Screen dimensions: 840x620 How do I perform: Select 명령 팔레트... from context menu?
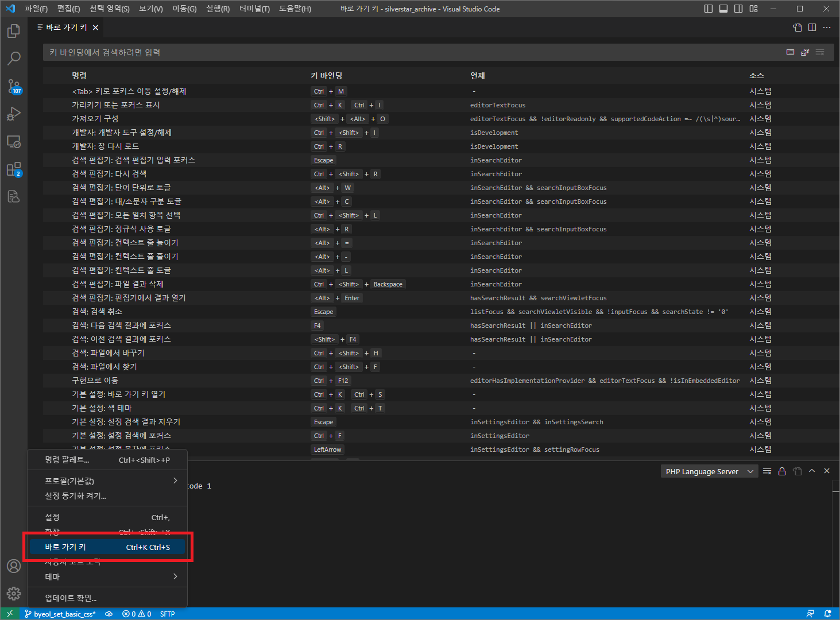107,460
